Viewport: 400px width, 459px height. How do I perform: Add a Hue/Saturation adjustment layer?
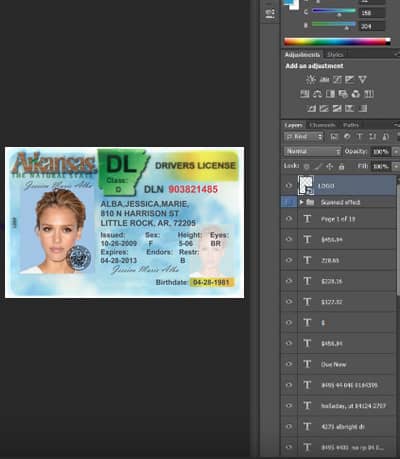tap(305, 94)
